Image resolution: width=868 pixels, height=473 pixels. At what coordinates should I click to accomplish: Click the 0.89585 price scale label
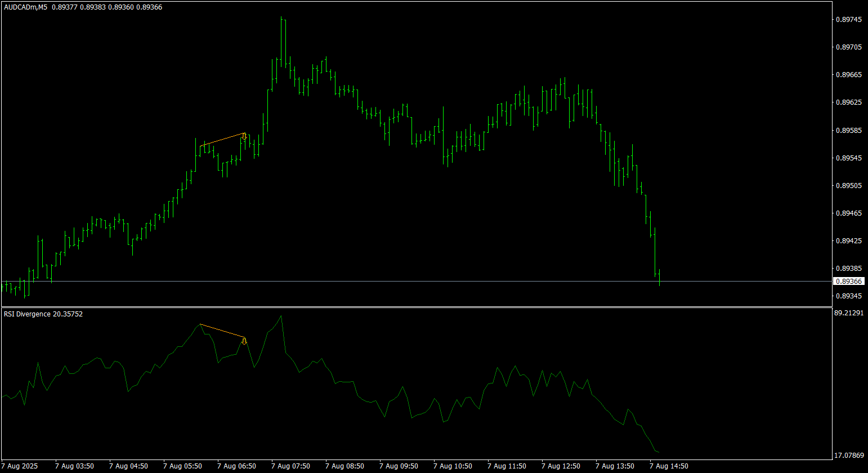tap(849, 130)
